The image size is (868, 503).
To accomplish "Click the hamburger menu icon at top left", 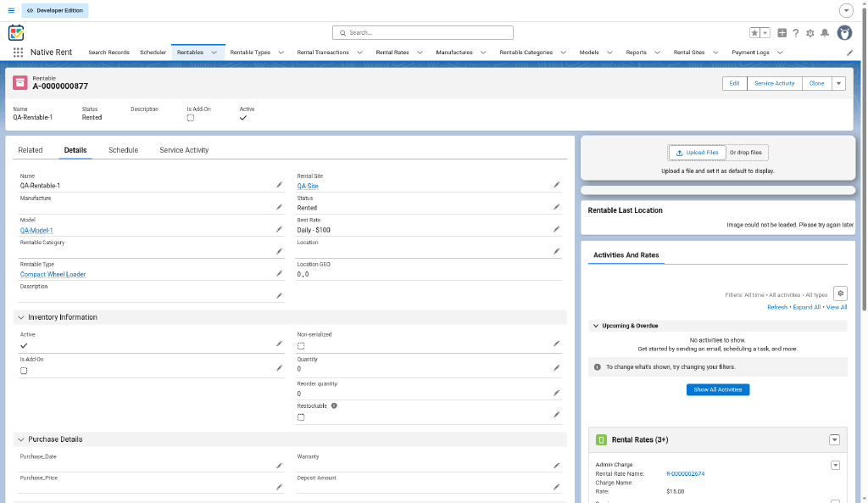I will pyautogui.click(x=11, y=10).
